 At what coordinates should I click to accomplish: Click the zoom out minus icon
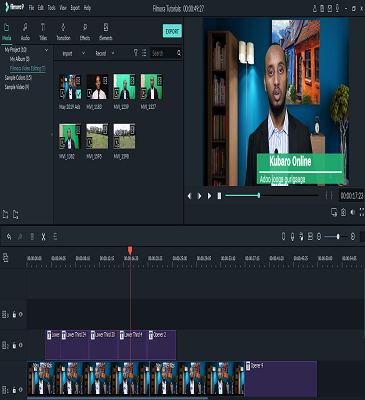click(x=319, y=237)
